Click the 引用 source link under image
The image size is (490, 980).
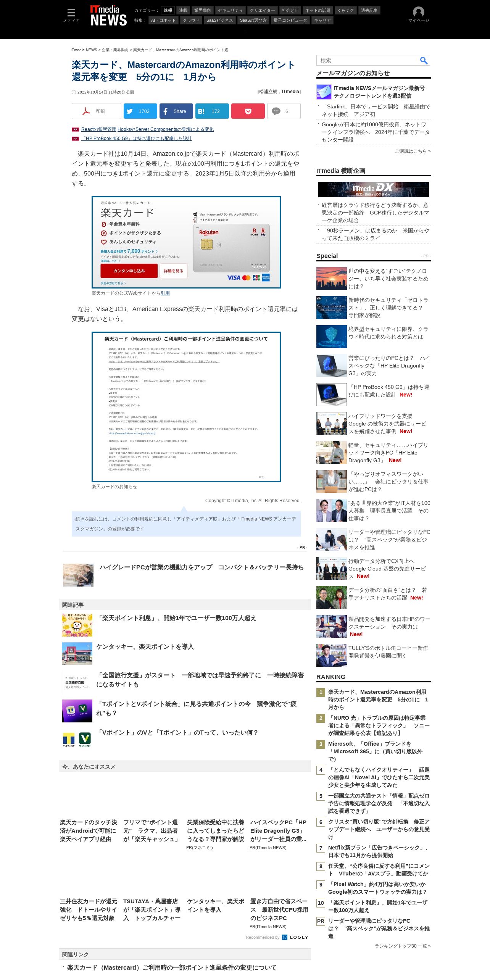click(x=165, y=293)
